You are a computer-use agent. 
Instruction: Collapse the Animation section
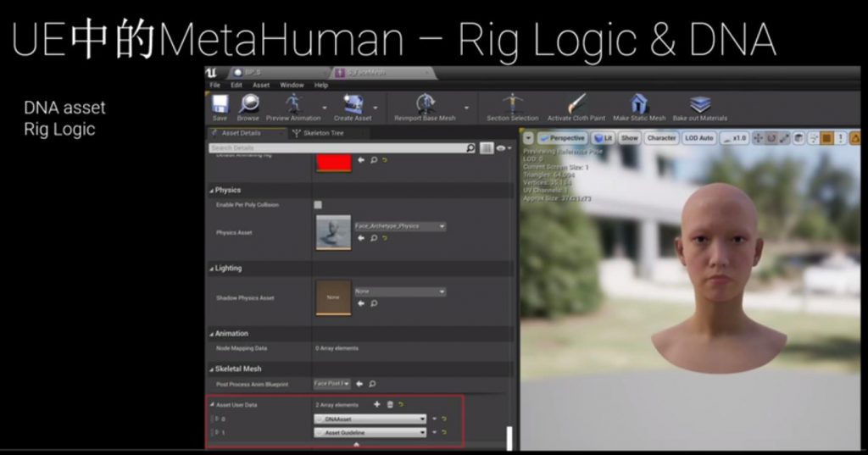pos(211,334)
